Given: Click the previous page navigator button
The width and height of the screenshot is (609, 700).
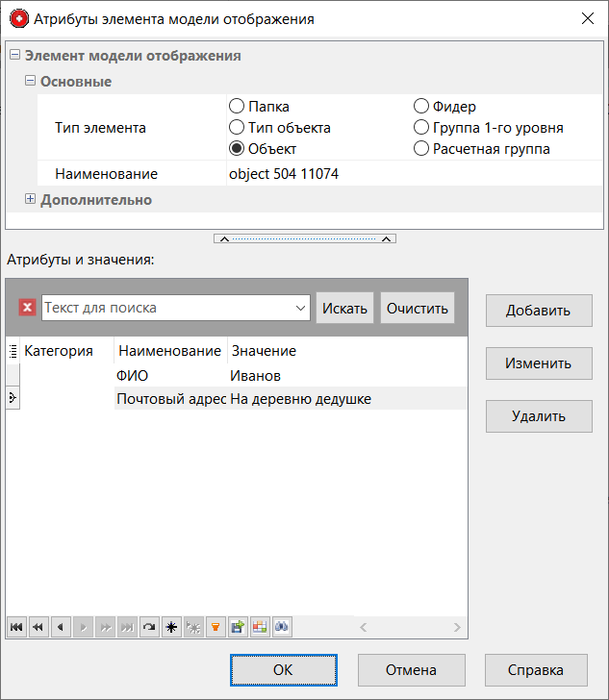Looking at the screenshot, I should 38,627.
